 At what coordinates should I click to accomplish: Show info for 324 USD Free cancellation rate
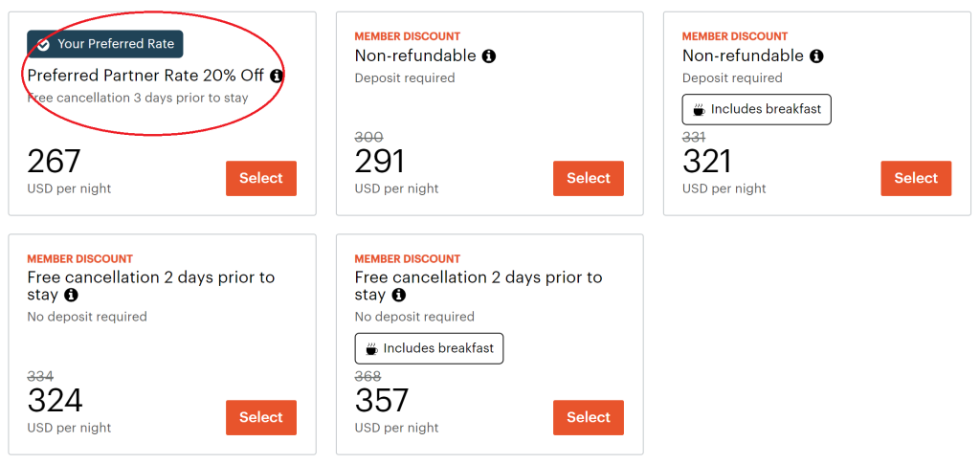pyautogui.click(x=71, y=296)
